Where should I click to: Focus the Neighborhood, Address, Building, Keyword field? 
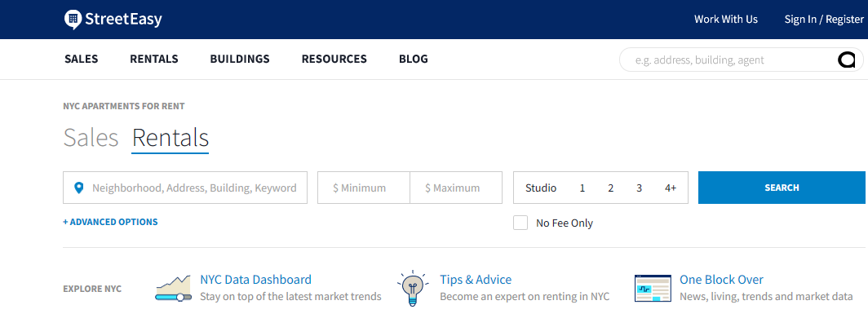tap(185, 188)
